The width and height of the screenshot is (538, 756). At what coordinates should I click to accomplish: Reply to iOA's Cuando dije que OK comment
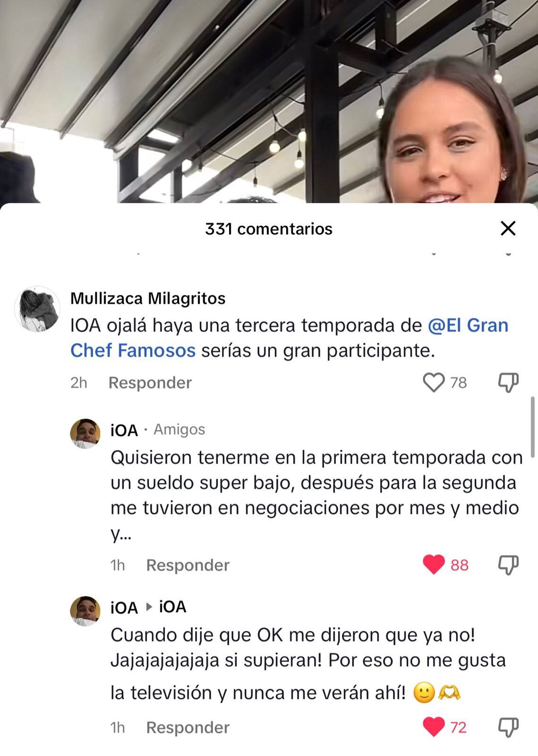click(x=188, y=728)
